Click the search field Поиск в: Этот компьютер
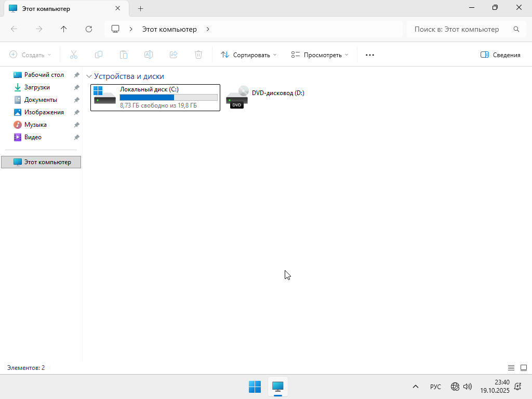 coord(457,29)
